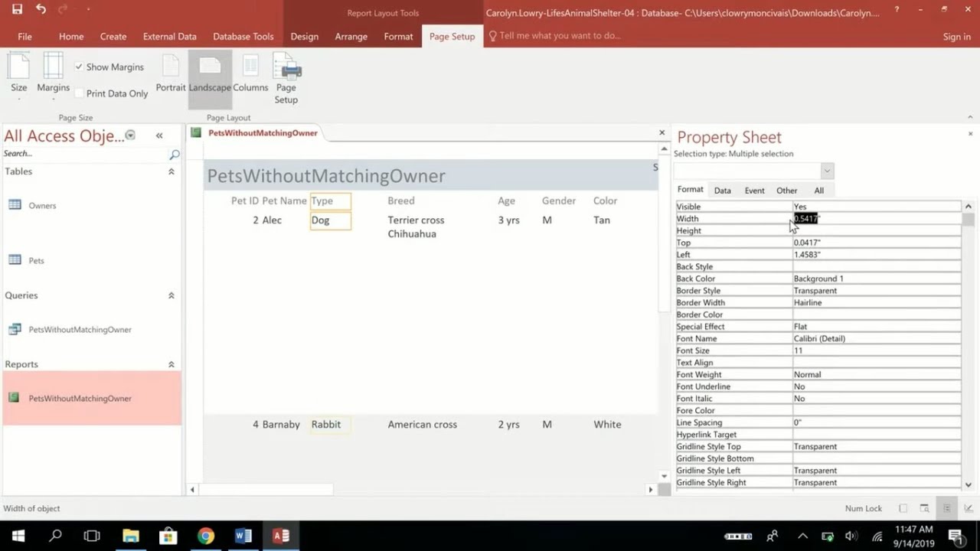The width and height of the screenshot is (980, 551).
Task: Select PetsWithoutMatchingOwner report icon in navigation
Action: click(14, 398)
